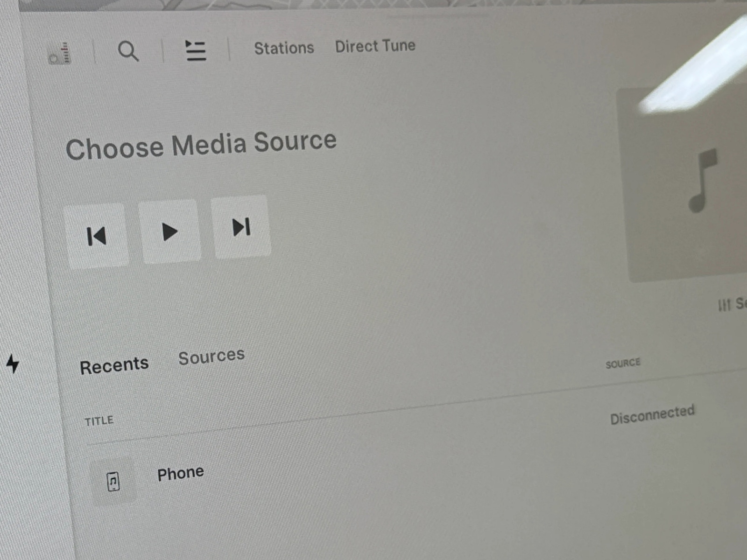
Task: Open the play queue list icon
Action: click(x=196, y=50)
